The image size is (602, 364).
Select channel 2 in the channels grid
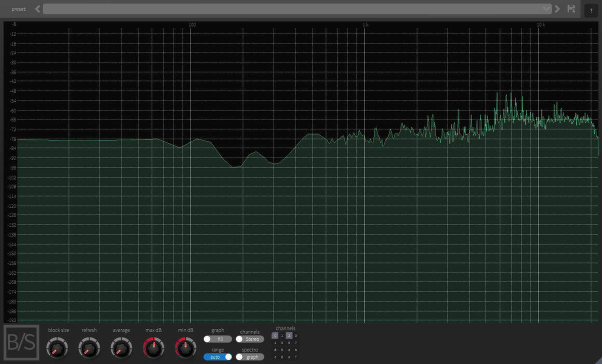(x=289, y=335)
